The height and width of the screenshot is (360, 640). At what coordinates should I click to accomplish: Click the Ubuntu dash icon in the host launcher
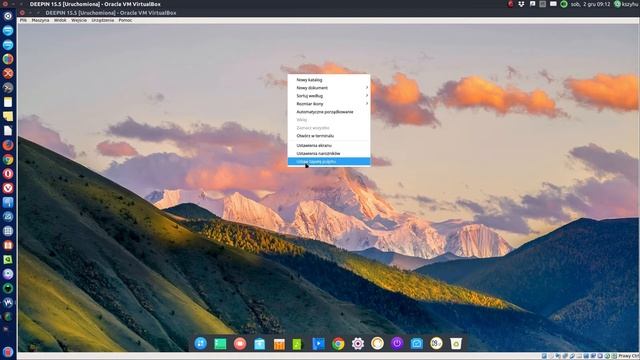(8, 16)
